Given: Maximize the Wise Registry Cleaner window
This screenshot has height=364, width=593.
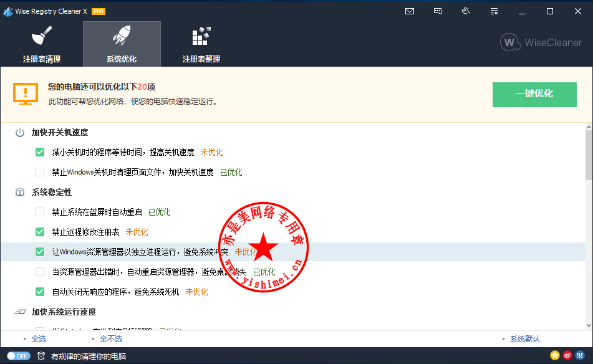Looking at the screenshot, I should 550,11.
